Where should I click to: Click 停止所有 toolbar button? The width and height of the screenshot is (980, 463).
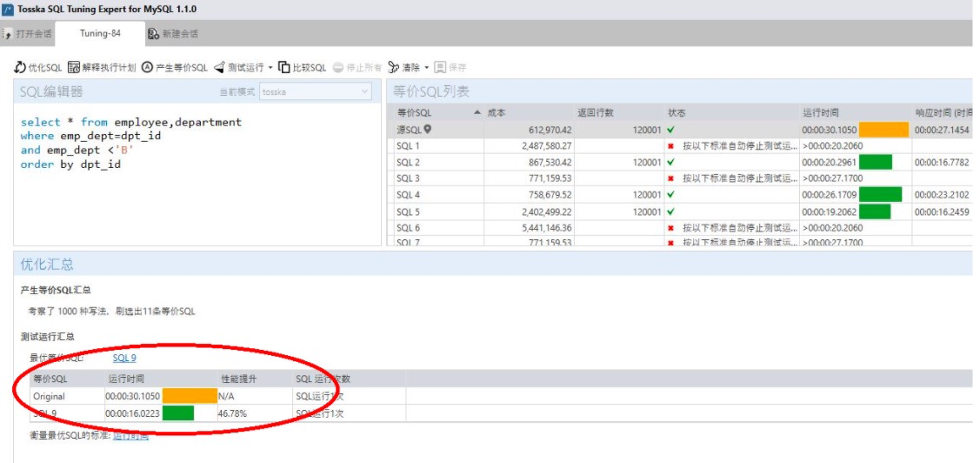pyautogui.click(x=357, y=68)
